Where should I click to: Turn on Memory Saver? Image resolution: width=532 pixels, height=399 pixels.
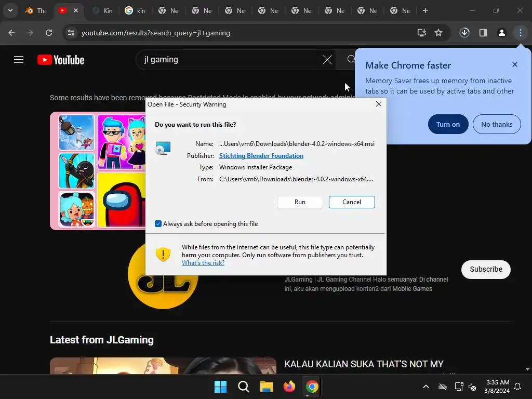point(448,124)
